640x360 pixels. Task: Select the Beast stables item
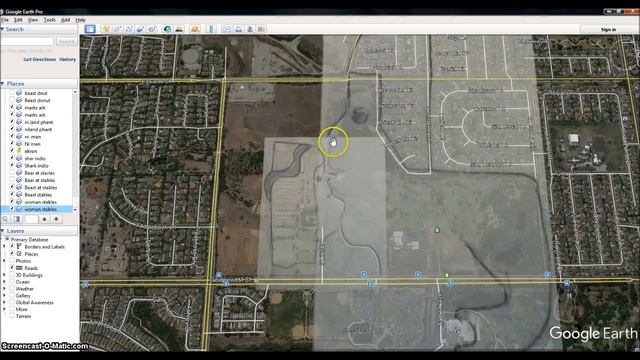click(38, 195)
